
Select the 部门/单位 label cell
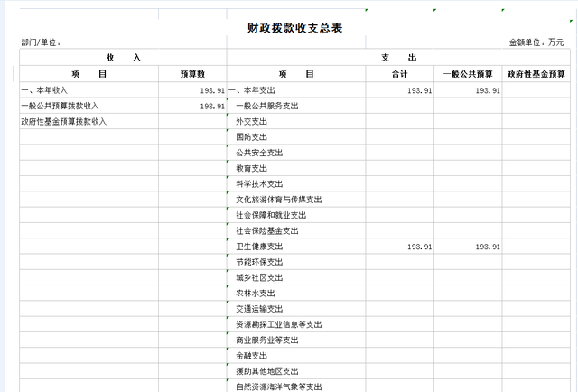[41, 42]
